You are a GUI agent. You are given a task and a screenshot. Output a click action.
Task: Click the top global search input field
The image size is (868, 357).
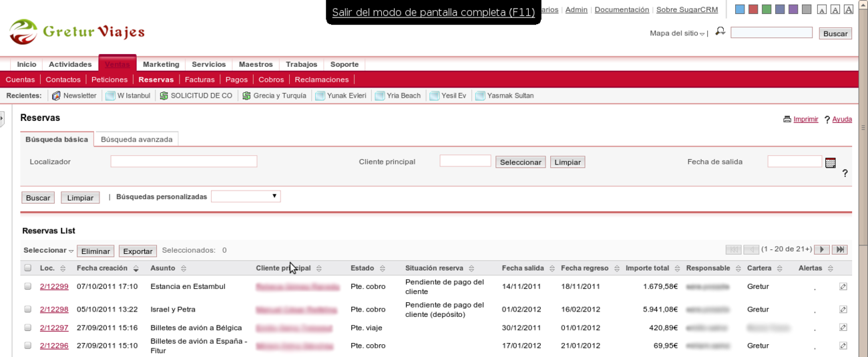771,33
